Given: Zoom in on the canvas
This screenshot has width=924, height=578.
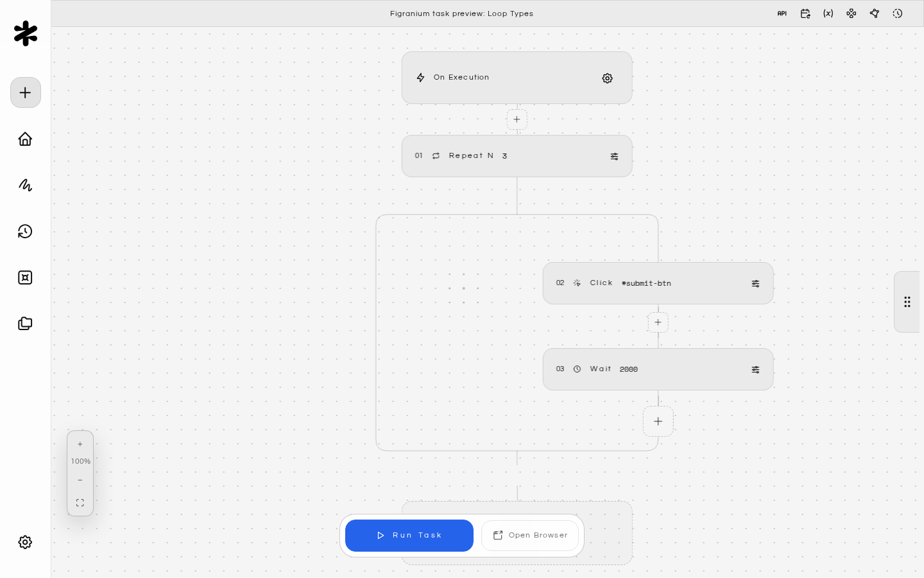Looking at the screenshot, I should point(80,444).
